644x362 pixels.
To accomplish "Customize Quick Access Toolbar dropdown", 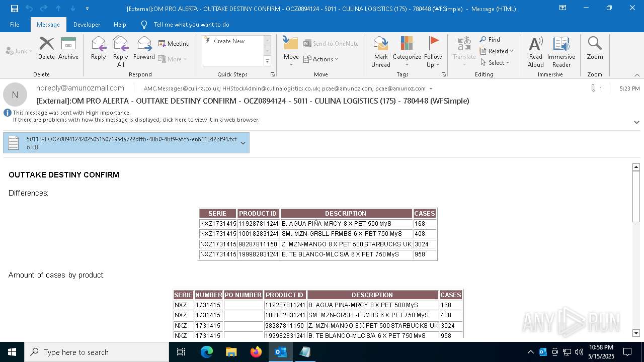I will coord(88,9).
